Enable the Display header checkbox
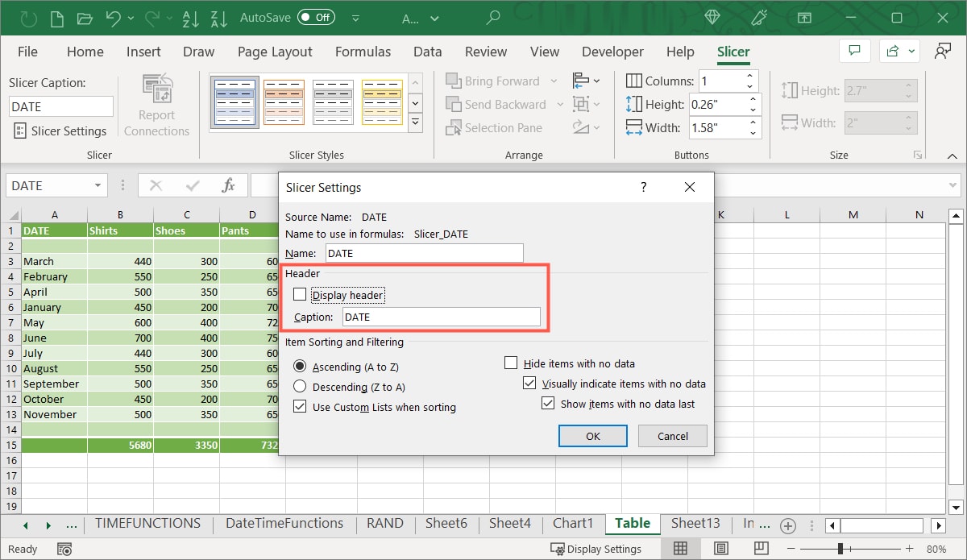 [x=299, y=294]
